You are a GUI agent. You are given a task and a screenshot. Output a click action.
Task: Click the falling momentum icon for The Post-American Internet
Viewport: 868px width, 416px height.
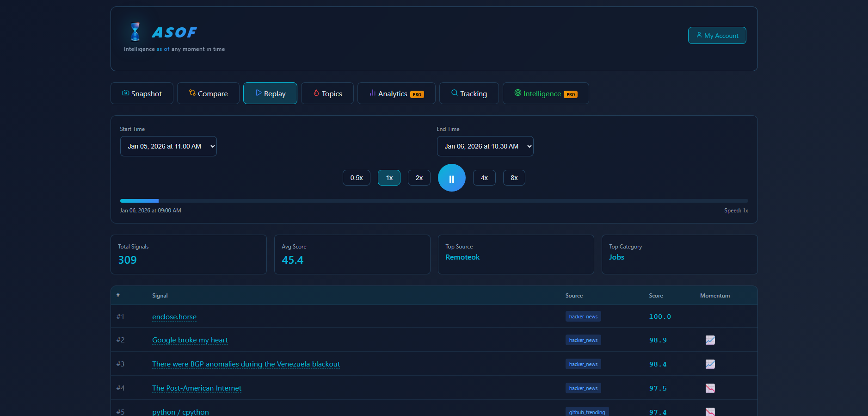(x=710, y=388)
